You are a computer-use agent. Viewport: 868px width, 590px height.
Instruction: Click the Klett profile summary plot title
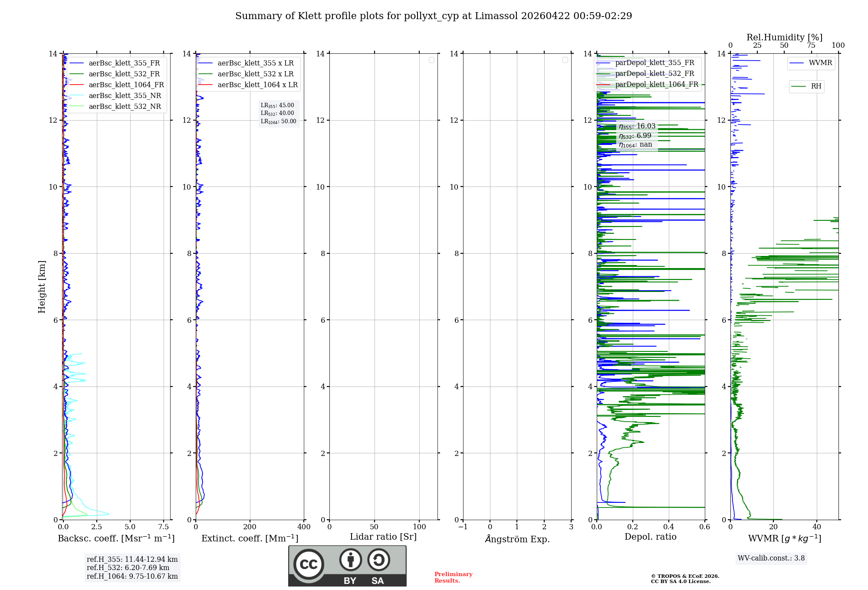tap(433, 16)
